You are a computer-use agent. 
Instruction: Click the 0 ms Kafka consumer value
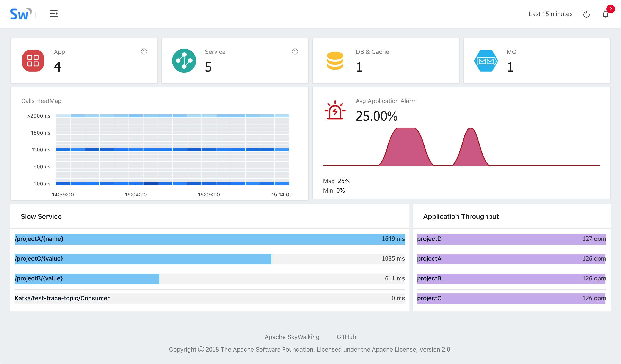(x=398, y=298)
